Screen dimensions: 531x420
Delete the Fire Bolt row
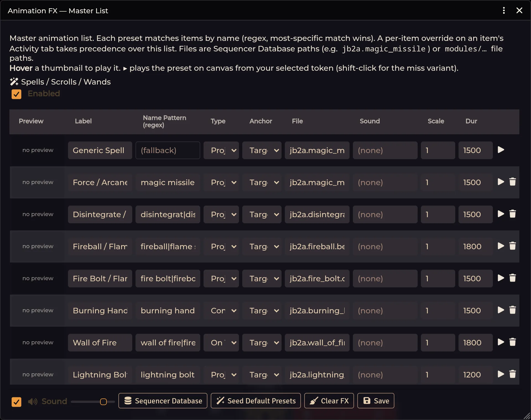click(x=512, y=278)
